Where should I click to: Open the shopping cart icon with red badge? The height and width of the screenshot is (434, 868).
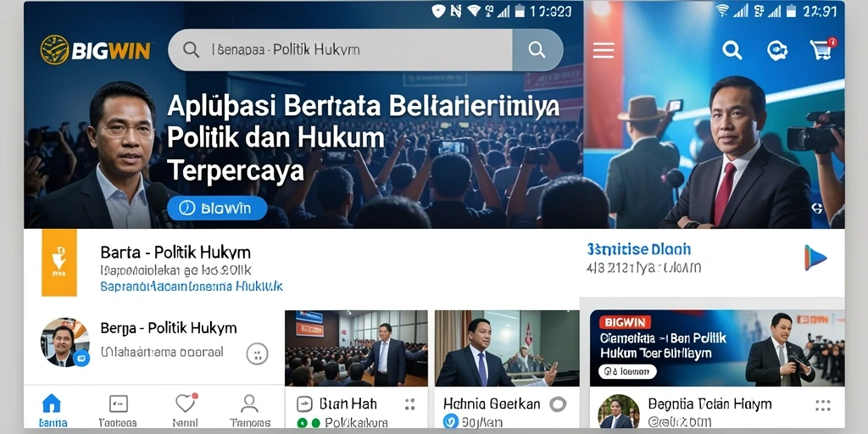tap(822, 49)
